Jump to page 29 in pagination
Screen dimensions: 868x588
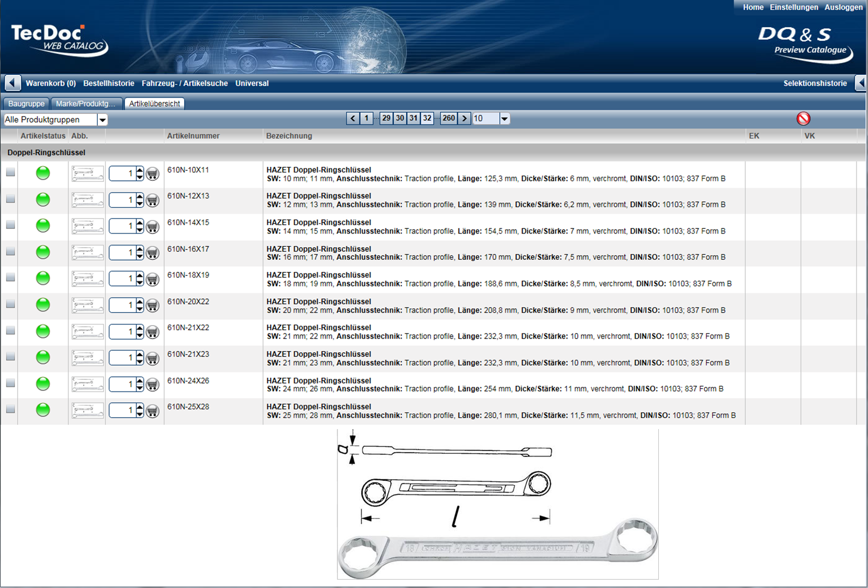(x=386, y=119)
